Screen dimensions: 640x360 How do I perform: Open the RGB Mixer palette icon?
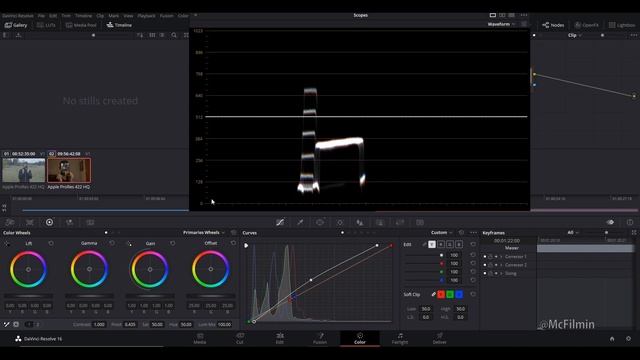70,222
